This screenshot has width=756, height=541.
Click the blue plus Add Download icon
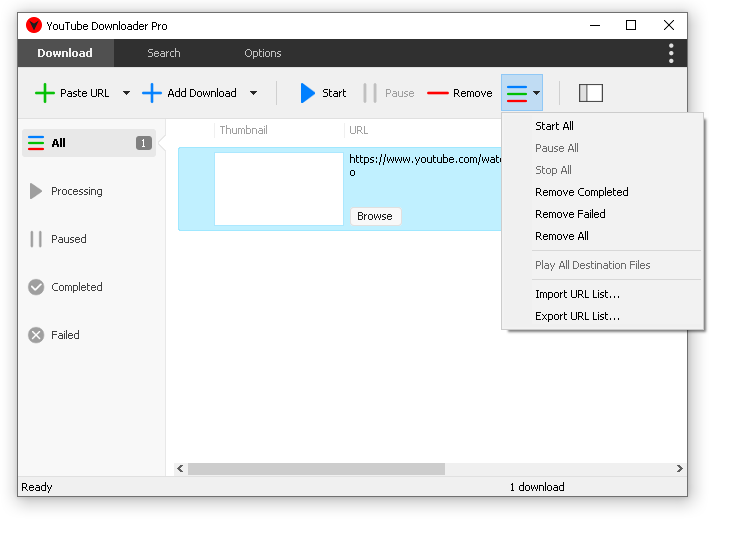coord(152,93)
